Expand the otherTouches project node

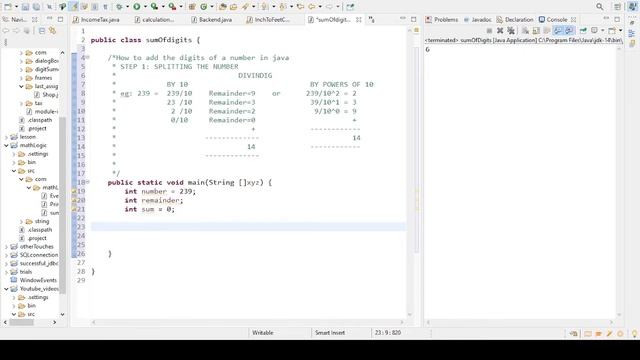(7, 247)
